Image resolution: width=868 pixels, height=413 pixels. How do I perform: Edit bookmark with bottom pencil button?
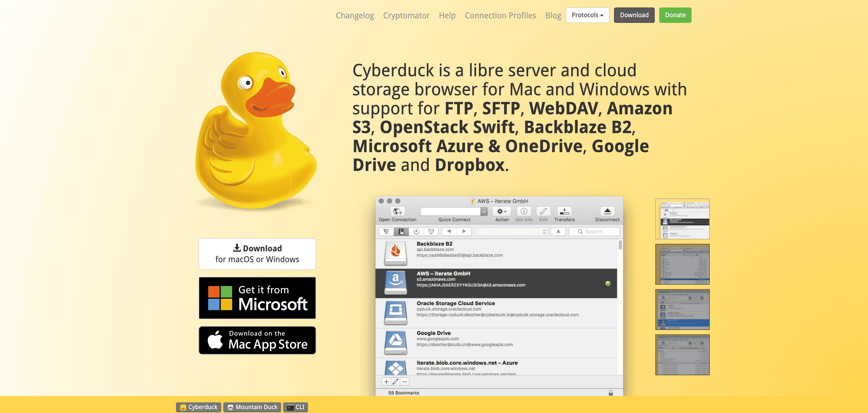pyautogui.click(x=395, y=382)
